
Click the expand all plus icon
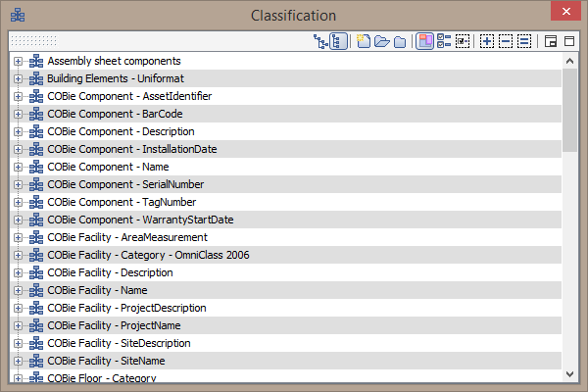(x=487, y=41)
